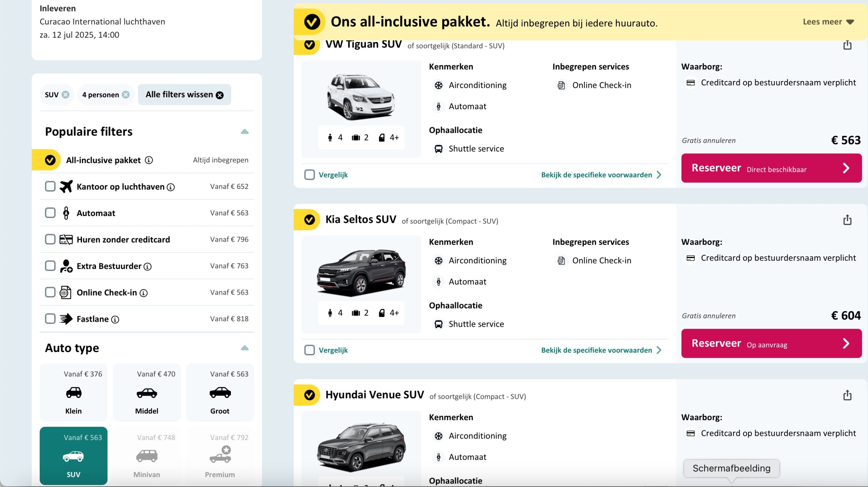Collapse the Auto type section
Image resolution: width=868 pixels, height=487 pixels.
click(244, 348)
